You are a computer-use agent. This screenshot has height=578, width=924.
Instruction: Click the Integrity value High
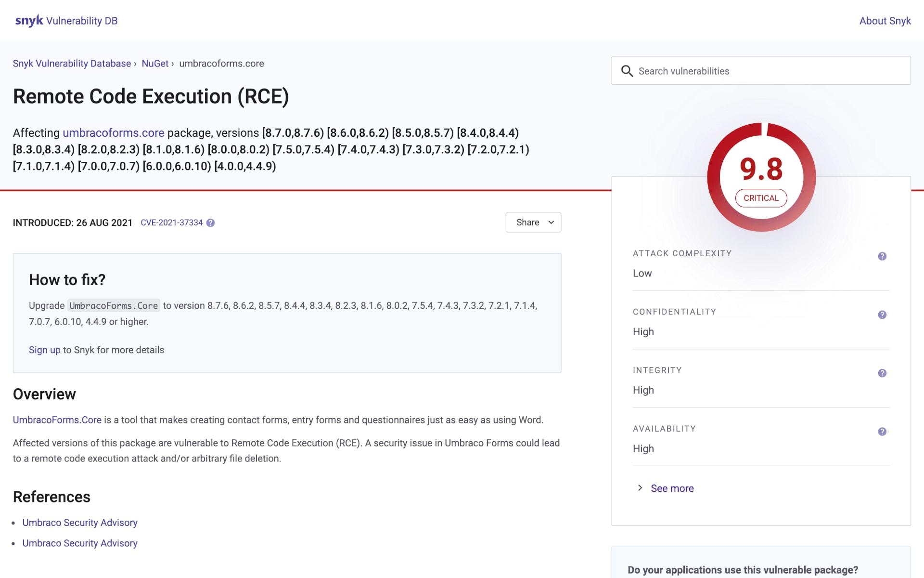[x=643, y=390]
